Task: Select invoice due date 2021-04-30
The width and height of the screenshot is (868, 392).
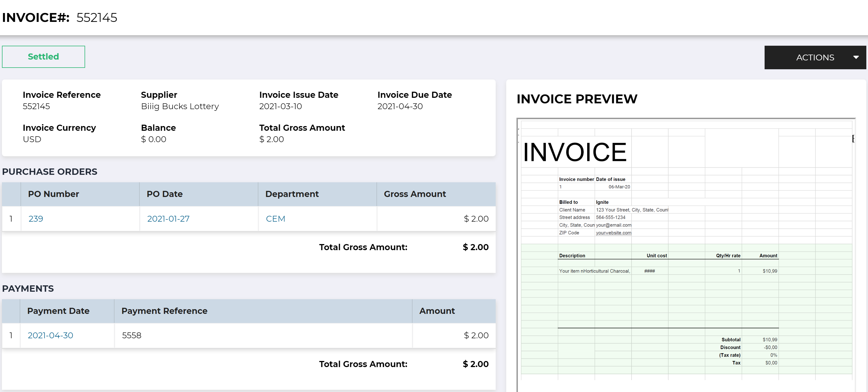Action: point(400,106)
